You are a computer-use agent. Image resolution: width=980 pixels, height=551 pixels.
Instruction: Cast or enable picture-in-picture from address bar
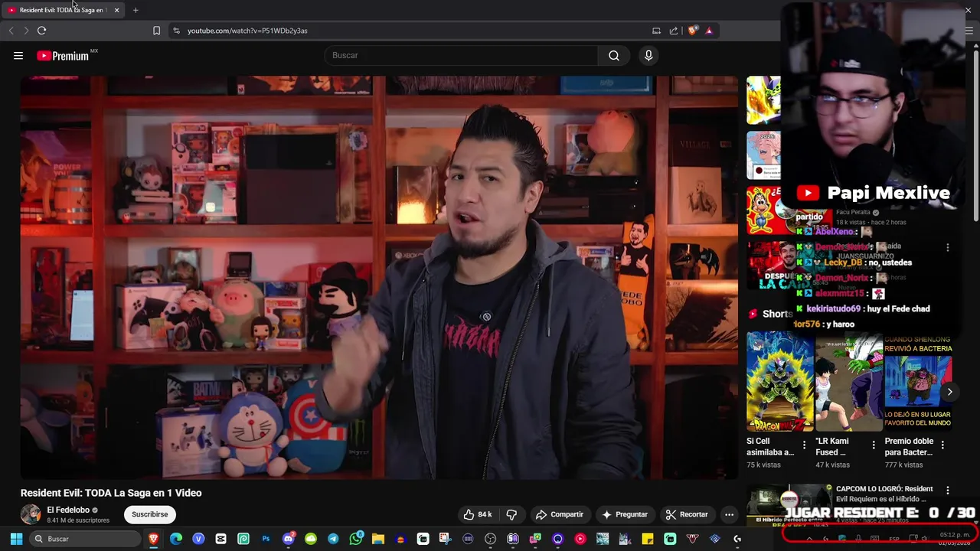point(656,31)
